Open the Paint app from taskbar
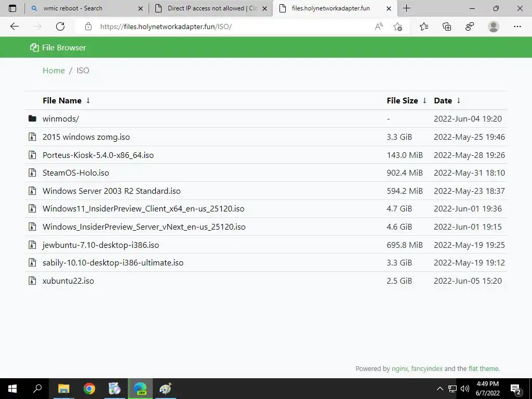Screen dimensions: 532x399 [x=165, y=389]
